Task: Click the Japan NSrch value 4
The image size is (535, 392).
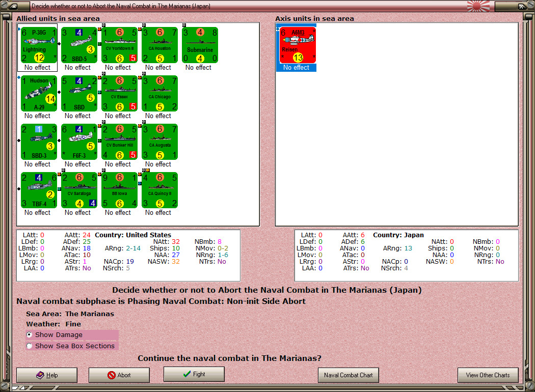Action: tap(406, 268)
